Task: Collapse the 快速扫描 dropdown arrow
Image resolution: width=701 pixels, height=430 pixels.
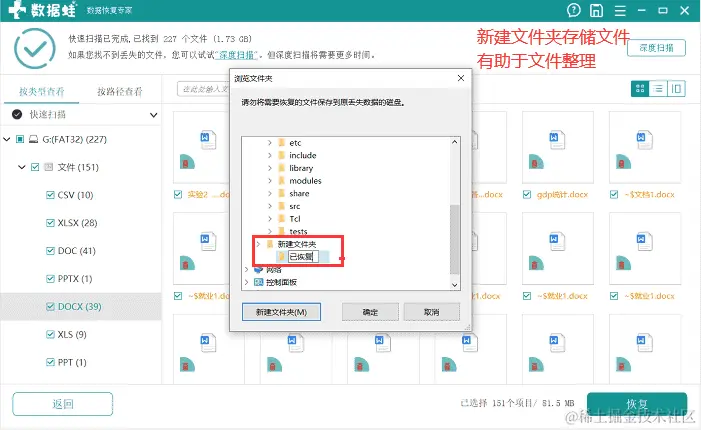Action: 153,115
